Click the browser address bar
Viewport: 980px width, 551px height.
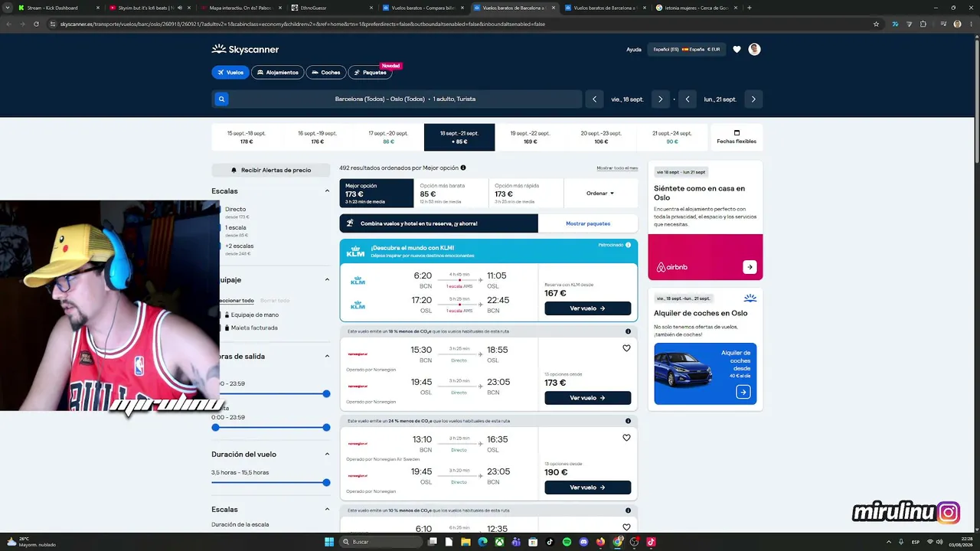click(459, 24)
